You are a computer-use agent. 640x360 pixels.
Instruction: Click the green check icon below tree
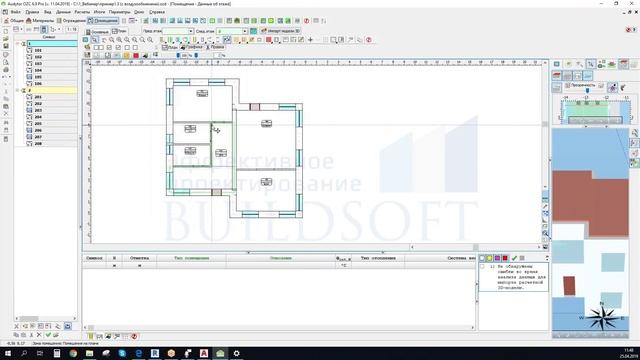click(48, 335)
